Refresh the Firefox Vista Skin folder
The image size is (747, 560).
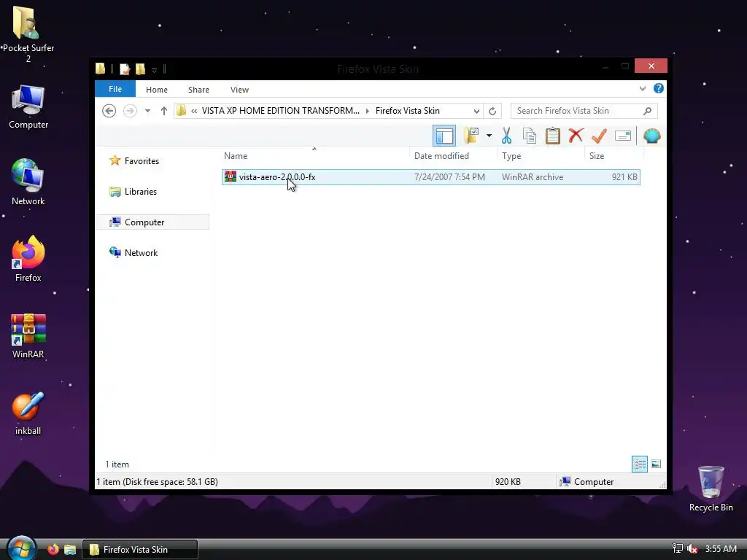pos(492,111)
